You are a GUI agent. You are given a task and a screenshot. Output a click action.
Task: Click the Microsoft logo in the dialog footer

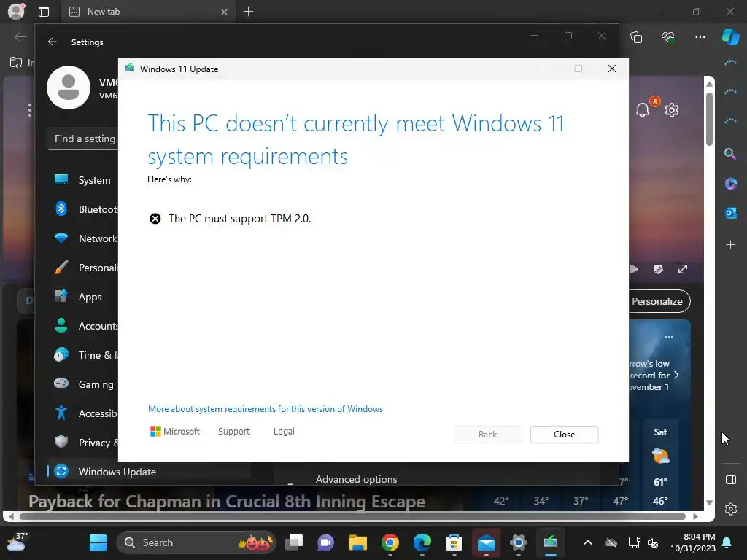click(x=175, y=432)
